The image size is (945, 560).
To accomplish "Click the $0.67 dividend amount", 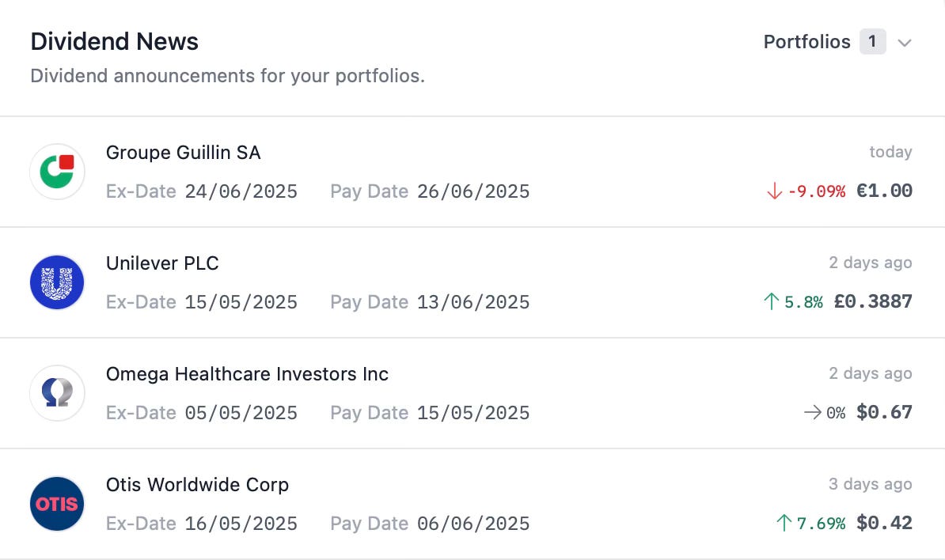I will [x=884, y=412].
